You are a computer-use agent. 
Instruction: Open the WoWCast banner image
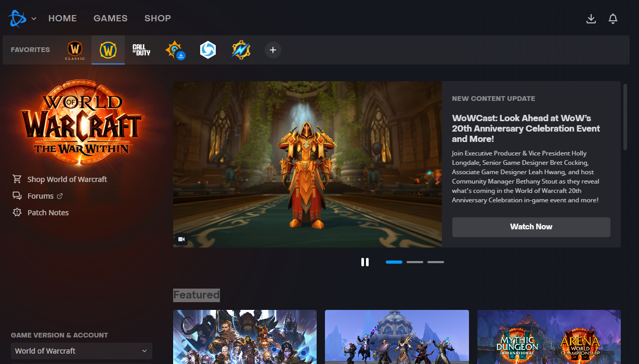(x=307, y=164)
